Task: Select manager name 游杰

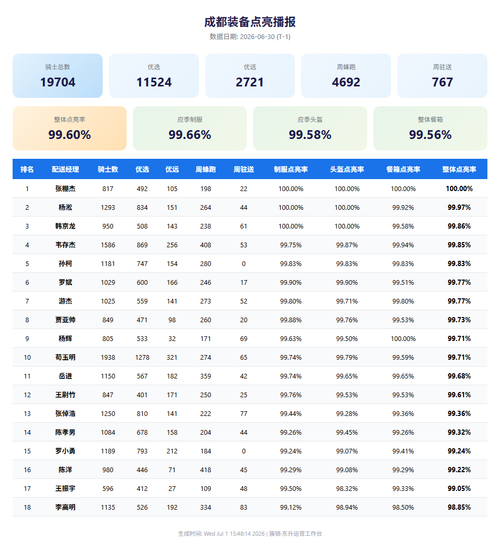Action: coord(65,301)
